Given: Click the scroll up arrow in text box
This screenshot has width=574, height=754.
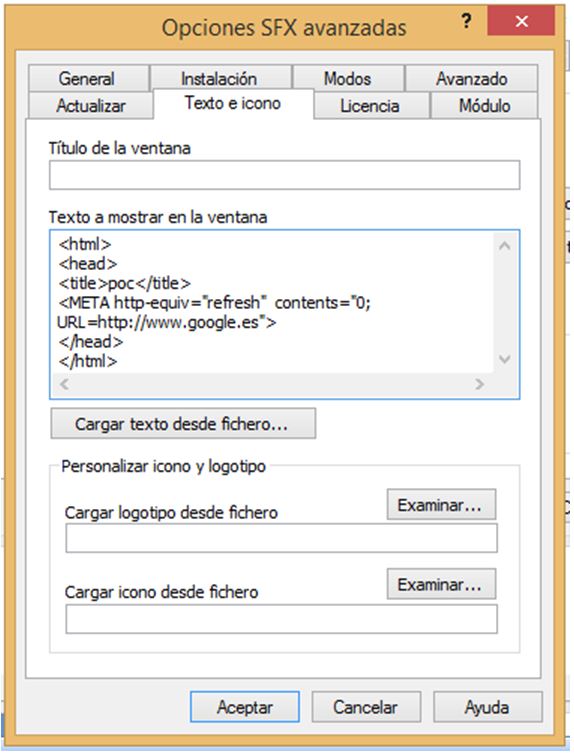Looking at the screenshot, I should pyautogui.click(x=504, y=246).
